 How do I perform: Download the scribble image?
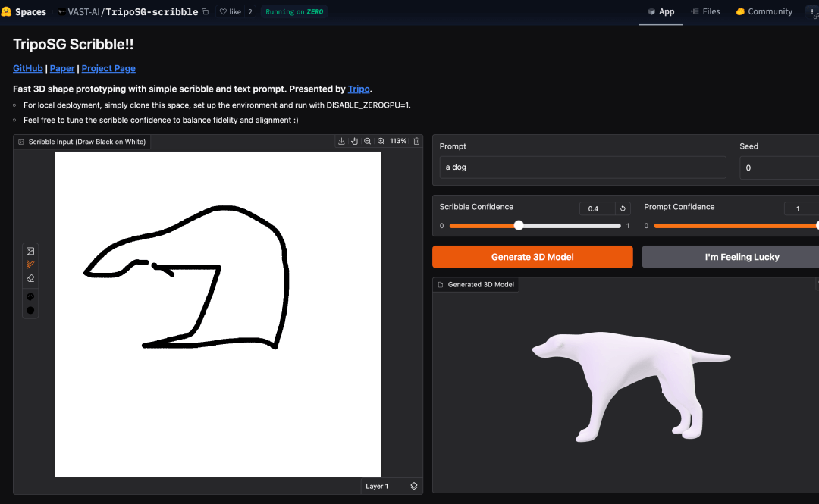coord(341,141)
